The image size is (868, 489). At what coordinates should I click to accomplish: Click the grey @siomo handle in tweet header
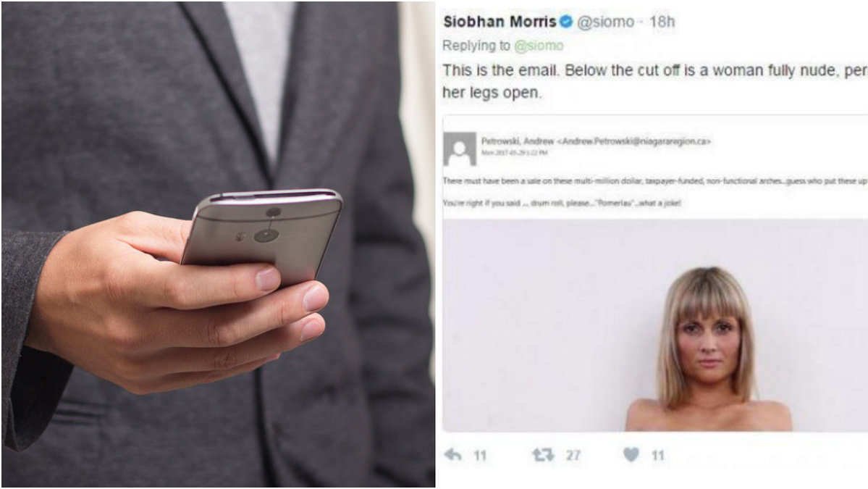[x=606, y=22]
